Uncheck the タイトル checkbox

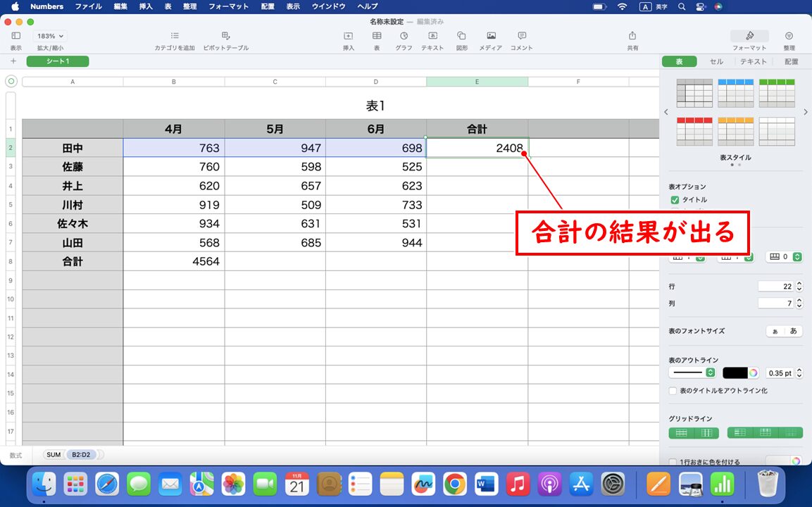point(675,200)
